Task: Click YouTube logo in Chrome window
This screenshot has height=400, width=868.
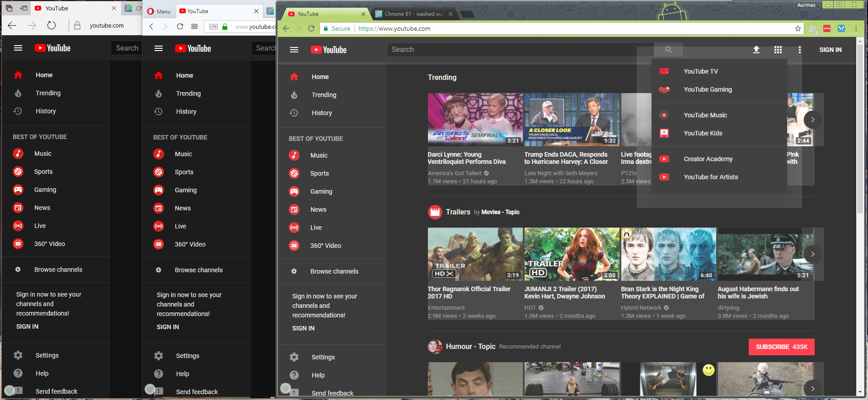Action: [328, 50]
